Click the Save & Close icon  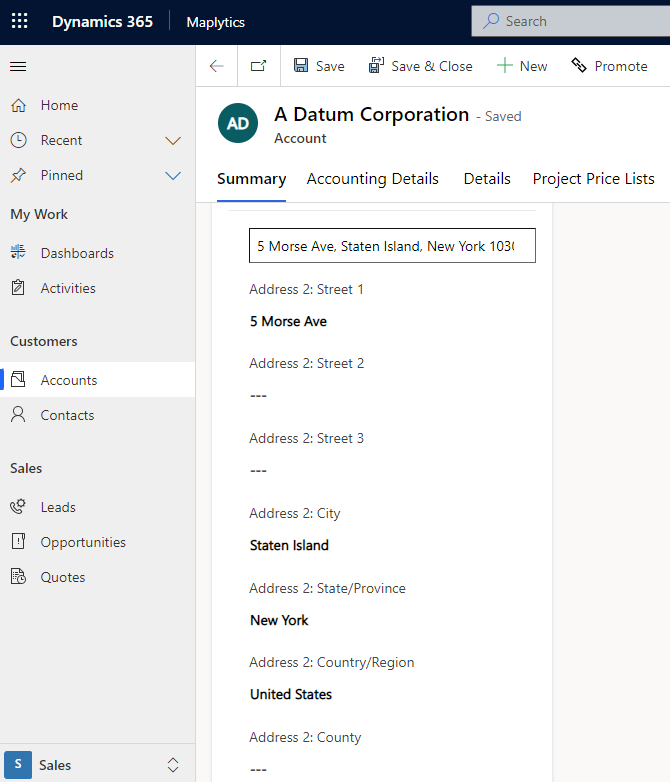point(376,65)
